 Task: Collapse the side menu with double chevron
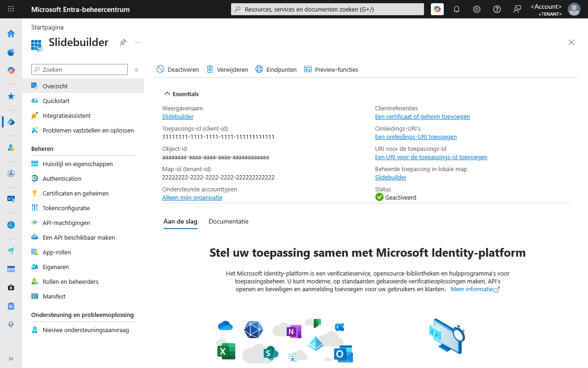[x=136, y=70]
